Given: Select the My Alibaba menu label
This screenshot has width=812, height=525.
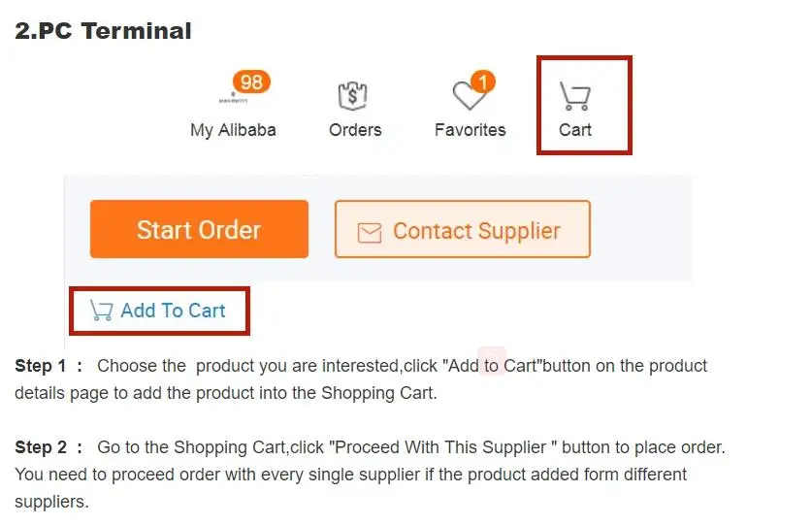Looking at the screenshot, I should coord(233,130).
